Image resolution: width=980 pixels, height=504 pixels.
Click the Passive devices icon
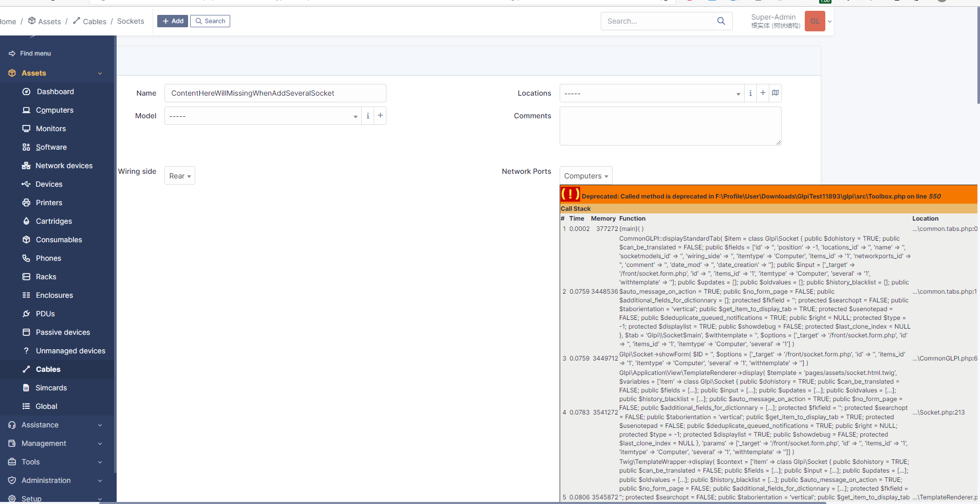pos(26,332)
